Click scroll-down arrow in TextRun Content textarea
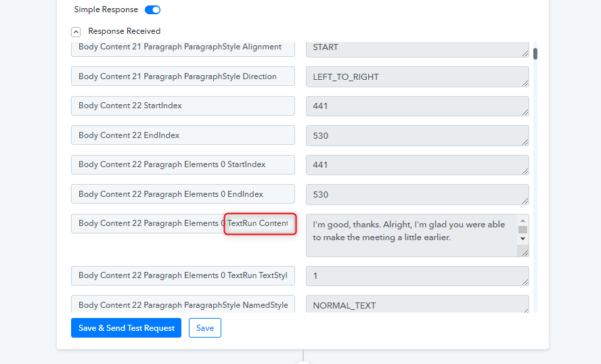This screenshot has height=364, width=601. [x=522, y=239]
